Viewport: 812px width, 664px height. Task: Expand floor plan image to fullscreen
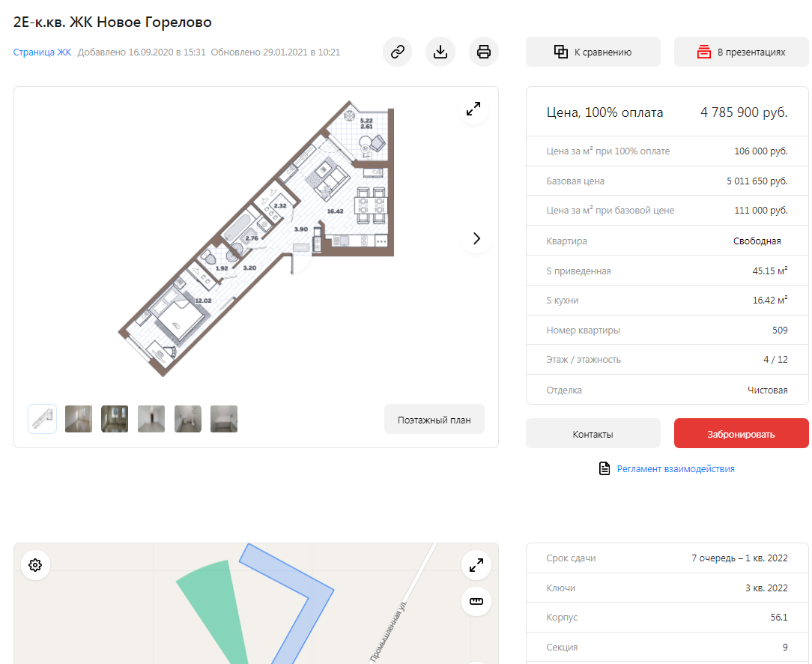pos(473,109)
